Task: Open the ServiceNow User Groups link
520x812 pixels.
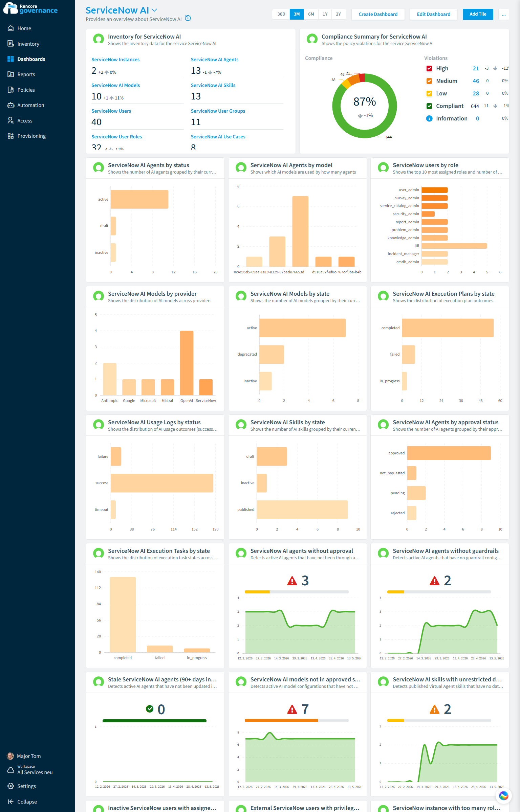Action: pyautogui.click(x=218, y=111)
